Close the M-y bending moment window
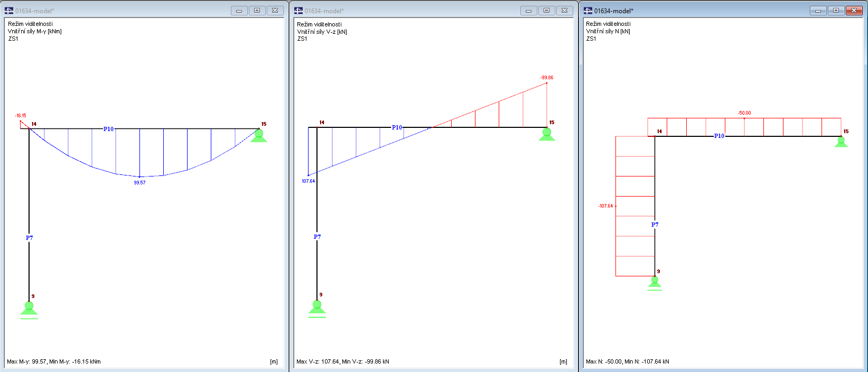868x372 pixels. coord(275,11)
